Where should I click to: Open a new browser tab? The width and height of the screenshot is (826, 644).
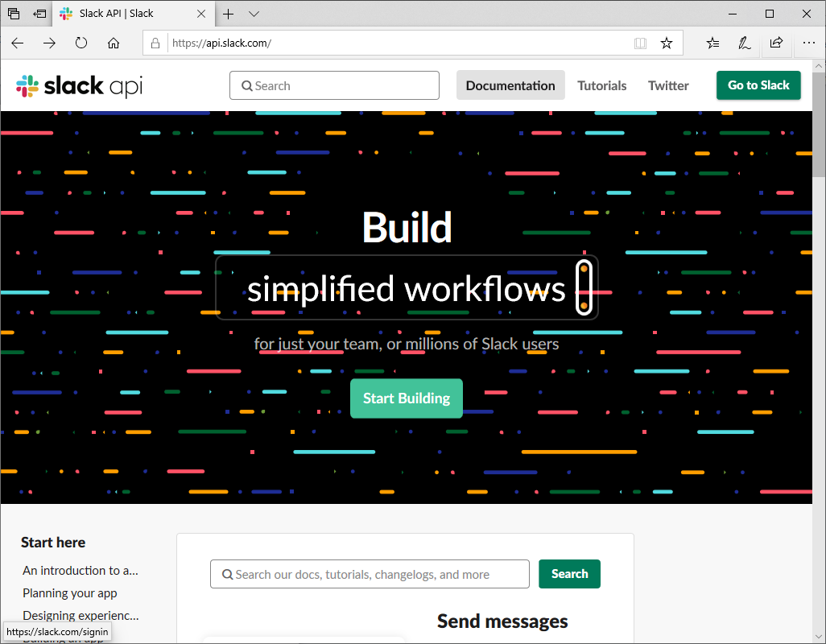point(229,14)
